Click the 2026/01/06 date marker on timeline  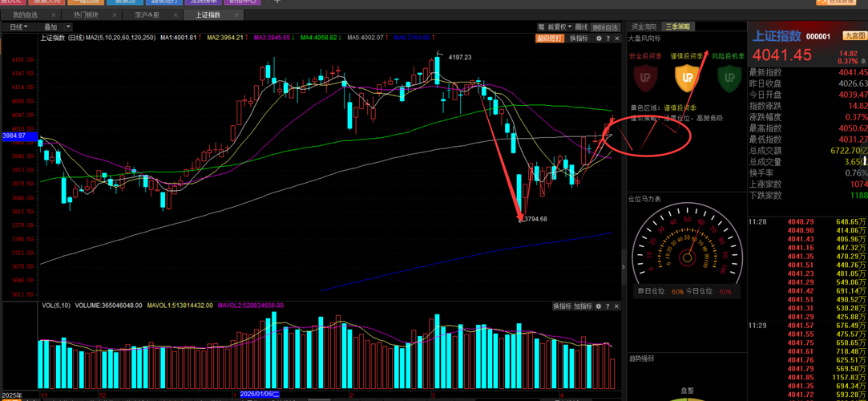click(260, 395)
